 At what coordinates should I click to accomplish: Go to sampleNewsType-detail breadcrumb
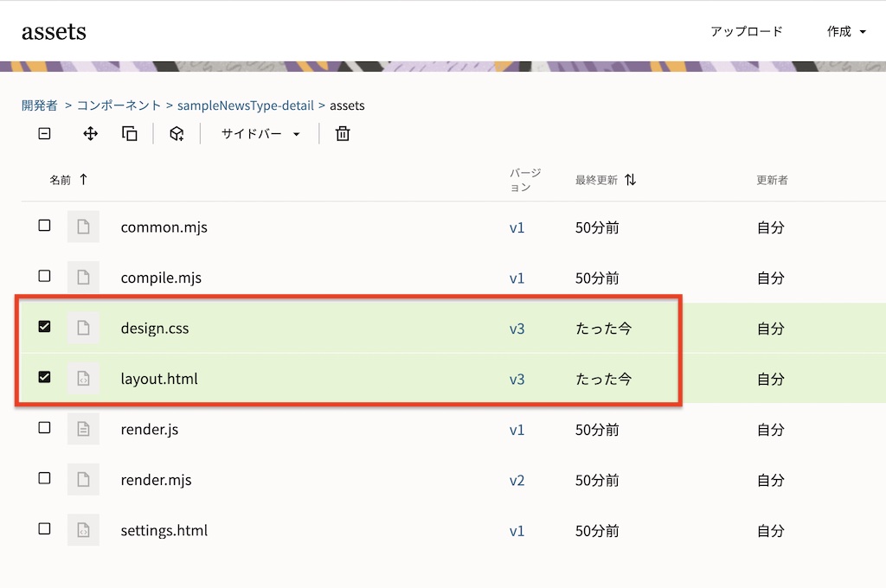click(246, 105)
